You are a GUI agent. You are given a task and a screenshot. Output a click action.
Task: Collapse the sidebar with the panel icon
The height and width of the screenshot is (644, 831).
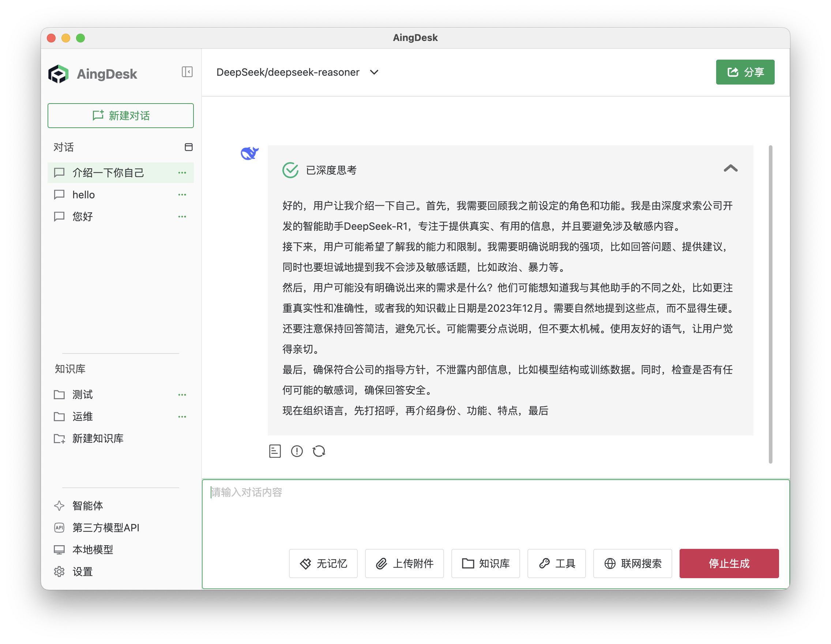point(187,72)
